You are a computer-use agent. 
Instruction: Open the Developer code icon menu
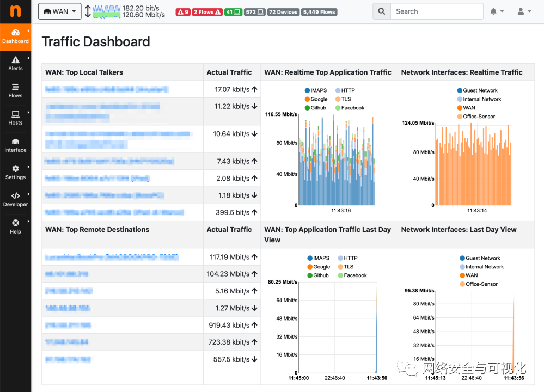tap(15, 200)
